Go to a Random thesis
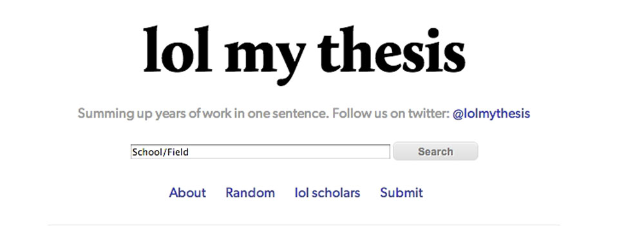The image size is (644, 245). click(250, 192)
